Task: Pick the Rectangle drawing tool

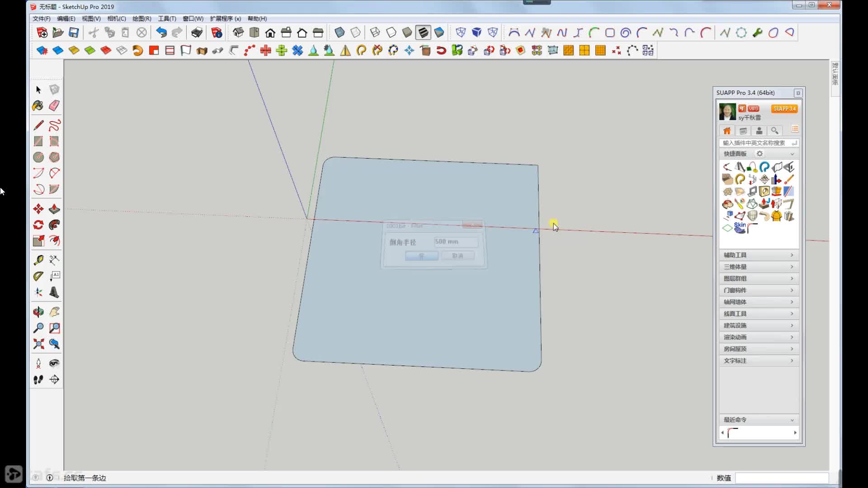Action: 38,141
